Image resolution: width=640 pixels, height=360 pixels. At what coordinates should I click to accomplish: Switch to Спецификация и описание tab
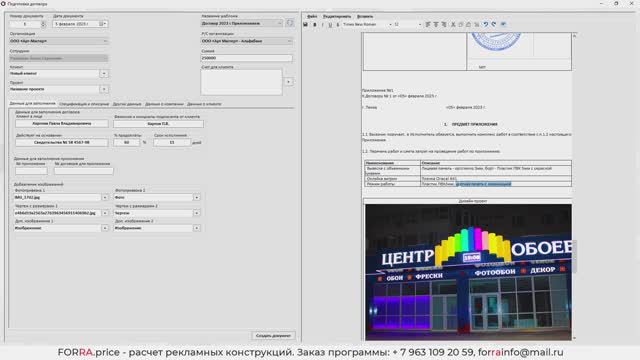pos(84,104)
